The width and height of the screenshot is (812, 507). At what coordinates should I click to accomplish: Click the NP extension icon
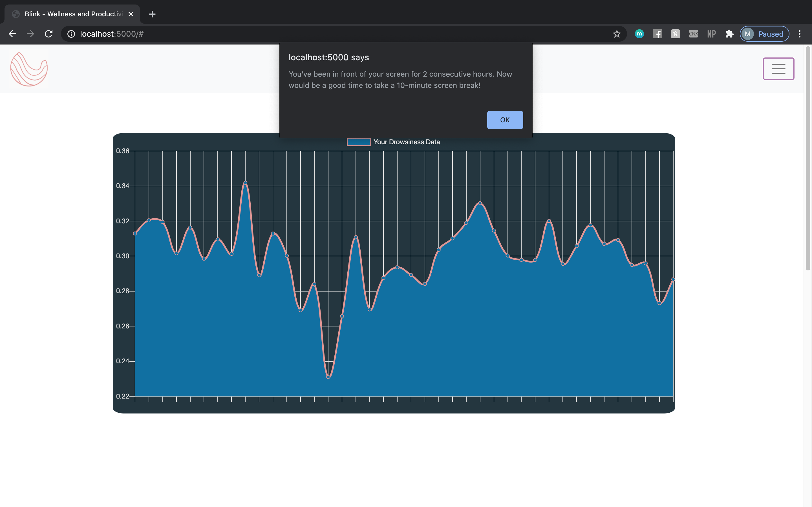711,34
